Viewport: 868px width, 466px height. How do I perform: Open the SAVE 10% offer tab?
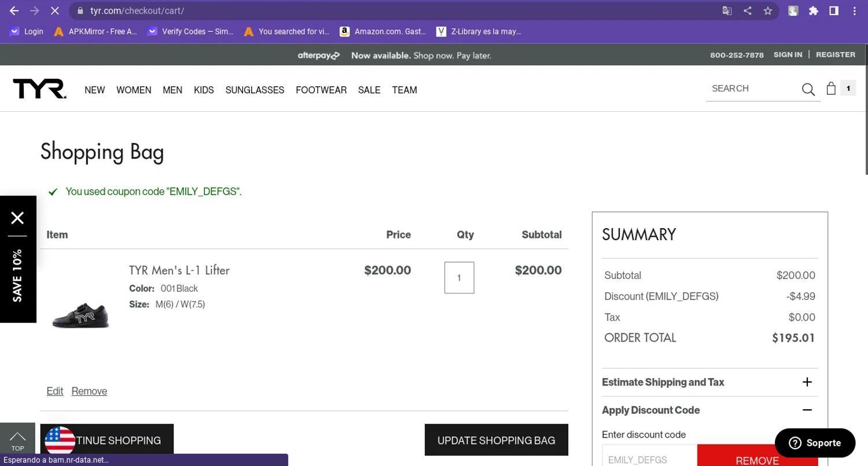tap(17, 276)
